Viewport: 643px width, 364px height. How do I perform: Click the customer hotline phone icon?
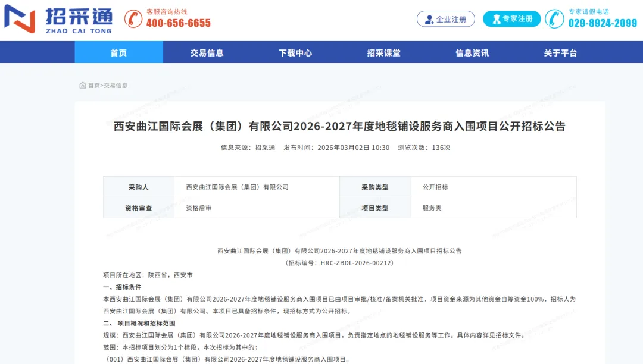133,19
